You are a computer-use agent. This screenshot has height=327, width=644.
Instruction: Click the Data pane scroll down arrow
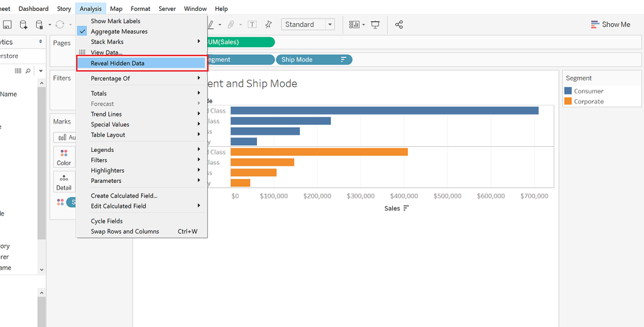pos(41,270)
